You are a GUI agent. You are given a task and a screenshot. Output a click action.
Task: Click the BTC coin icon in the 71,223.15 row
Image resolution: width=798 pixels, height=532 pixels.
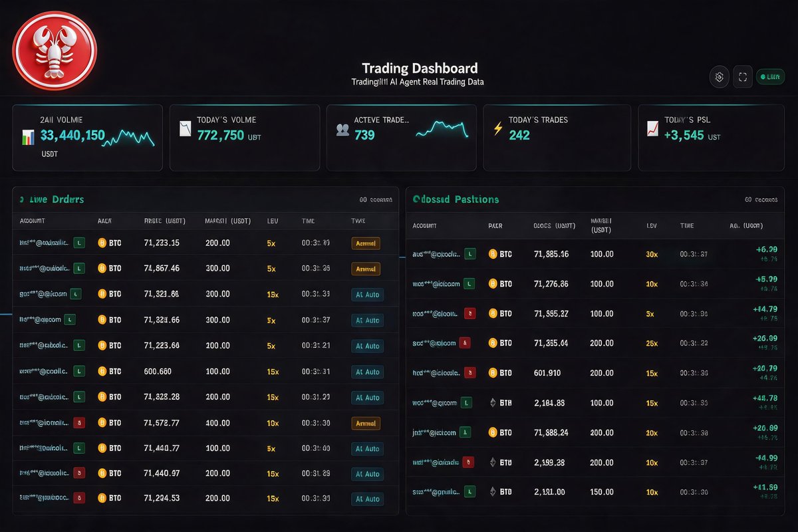[x=102, y=243]
